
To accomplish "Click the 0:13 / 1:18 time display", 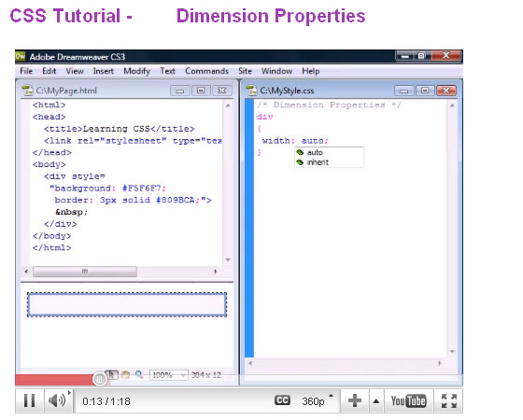I will (106, 401).
